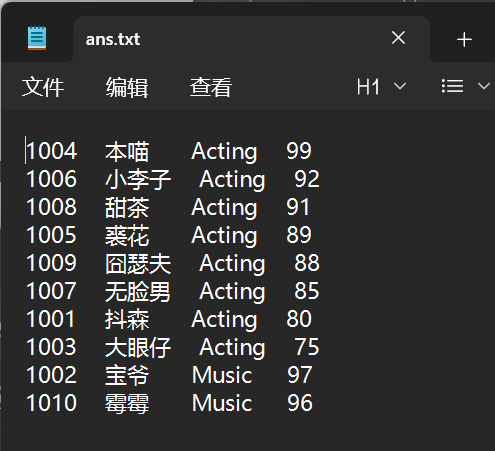Click ID 1005
495x451 pixels.
pos(52,235)
